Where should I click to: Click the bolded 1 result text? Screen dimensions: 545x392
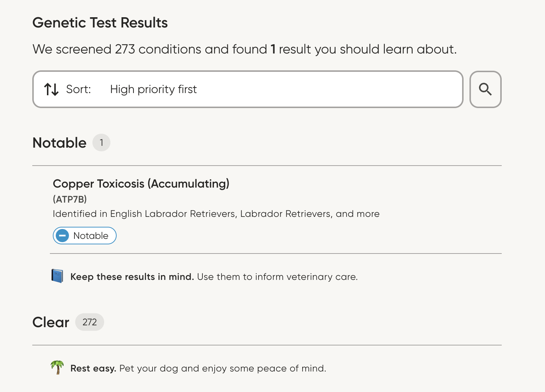(x=273, y=49)
